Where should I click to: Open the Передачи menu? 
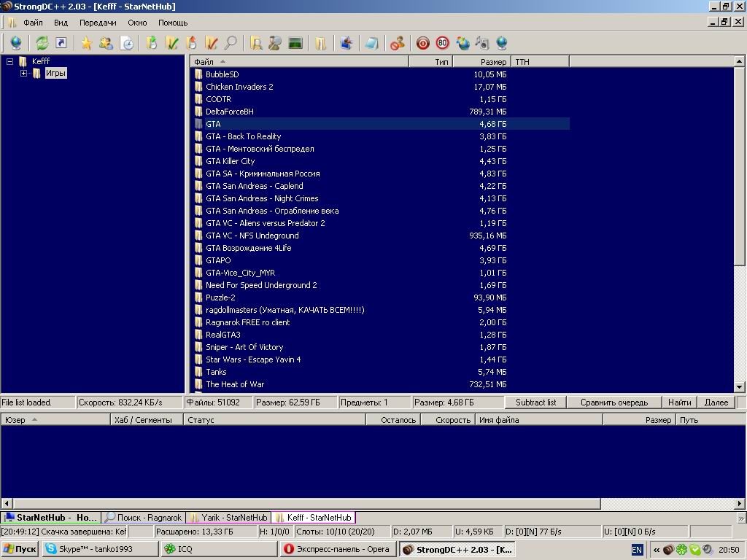pyautogui.click(x=98, y=23)
